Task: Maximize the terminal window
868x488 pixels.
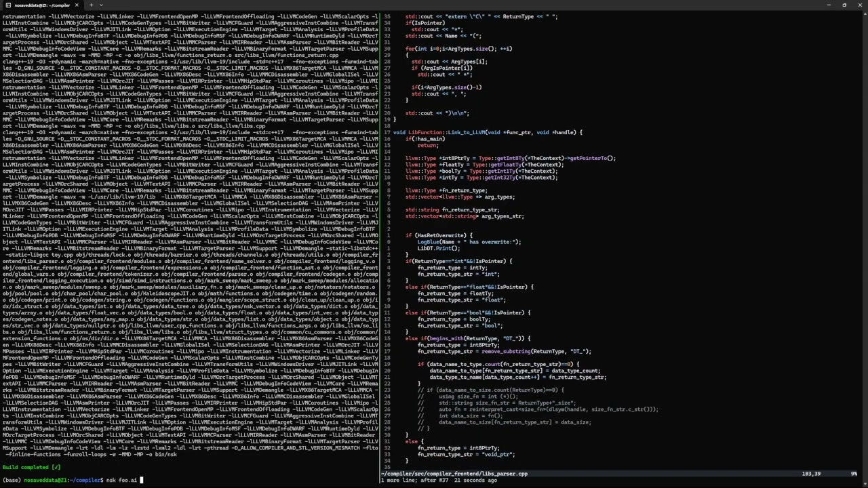Action: [x=844, y=5]
